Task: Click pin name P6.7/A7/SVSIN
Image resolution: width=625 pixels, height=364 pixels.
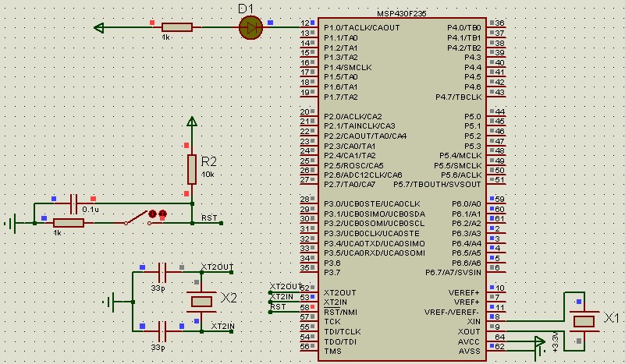Action: click(x=453, y=273)
